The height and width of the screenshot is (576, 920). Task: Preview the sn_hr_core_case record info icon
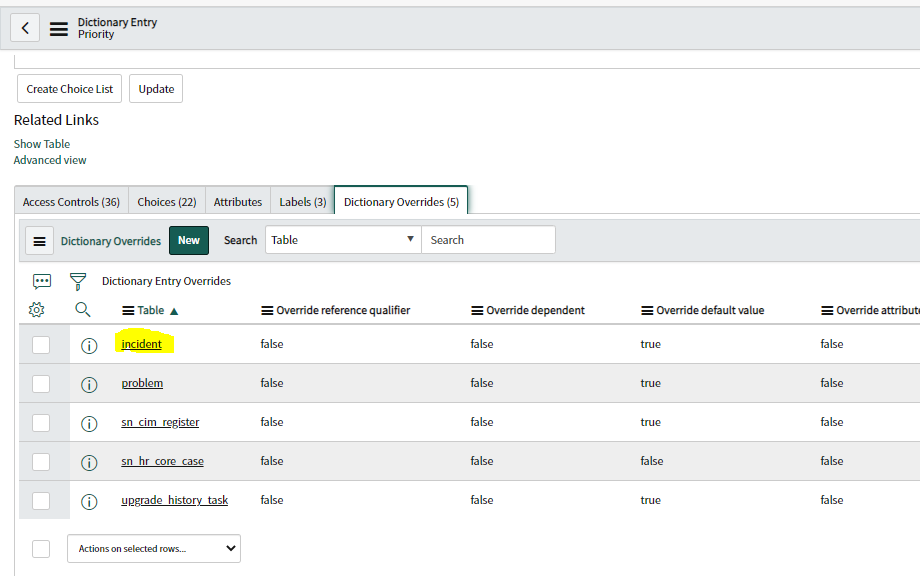[x=89, y=462]
